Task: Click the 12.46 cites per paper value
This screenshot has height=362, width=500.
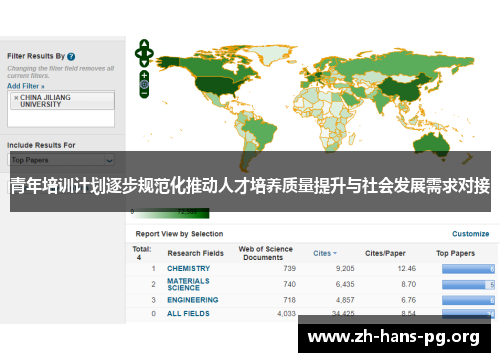Action: point(407,268)
